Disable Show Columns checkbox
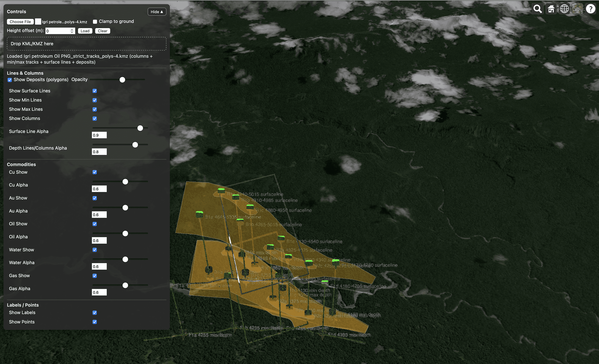 point(94,119)
